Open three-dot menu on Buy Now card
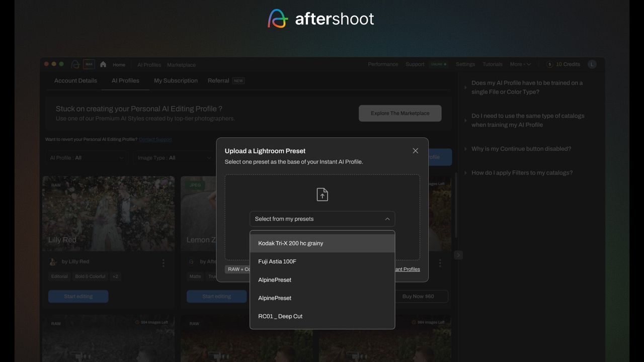Image resolution: width=644 pixels, height=362 pixels. [x=440, y=263]
